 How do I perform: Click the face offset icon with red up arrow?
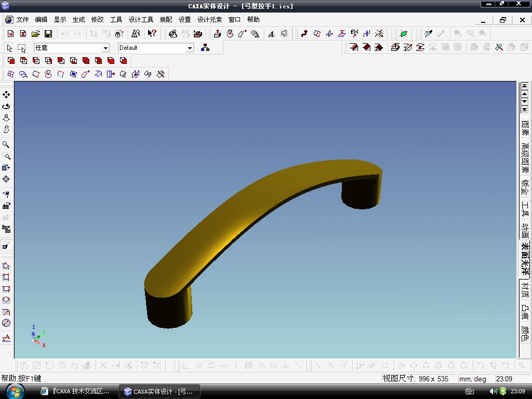[x=395, y=47]
